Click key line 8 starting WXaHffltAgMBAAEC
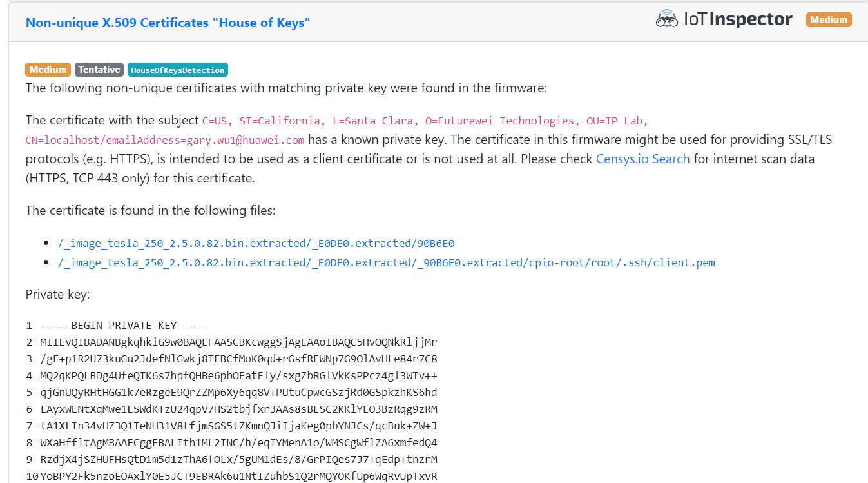 pos(238,443)
